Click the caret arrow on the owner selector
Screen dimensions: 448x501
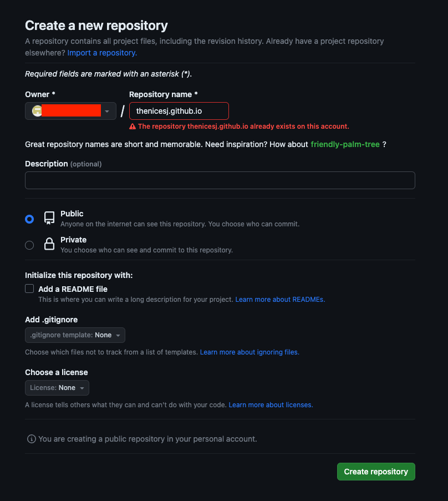pyautogui.click(x=106, y=110)
